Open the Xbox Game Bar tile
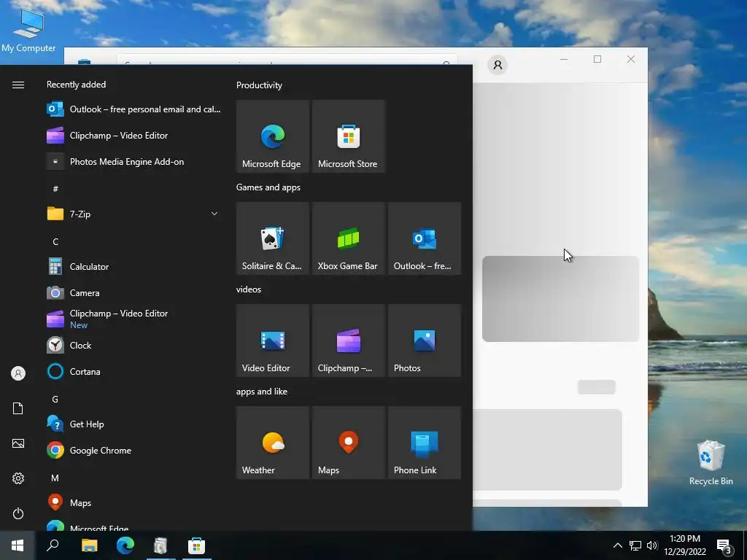747x560 pixels. click(x=348, y=238)
